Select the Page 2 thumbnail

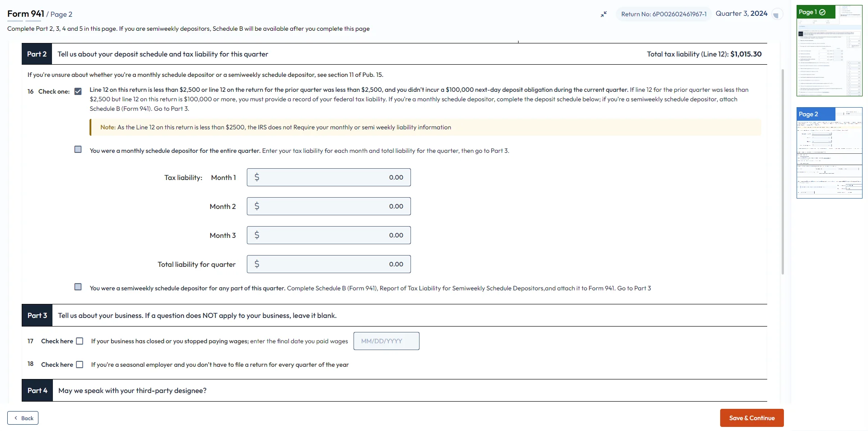(829, 152)
